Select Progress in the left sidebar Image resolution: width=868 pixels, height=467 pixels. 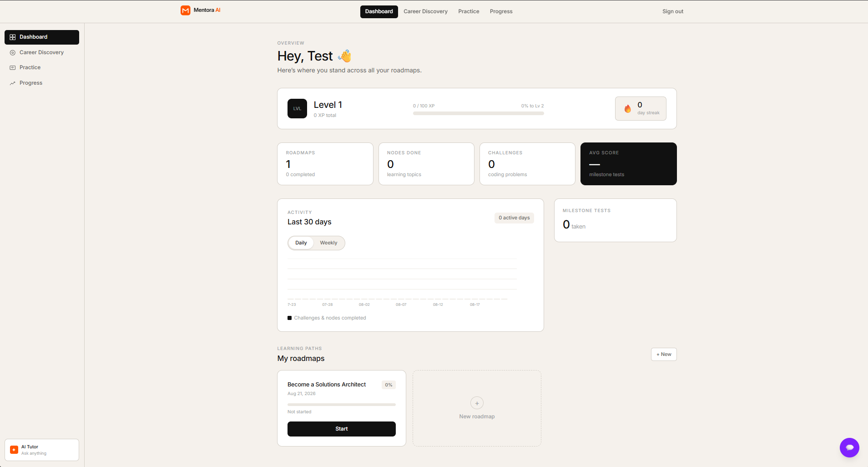click(42, 83)
